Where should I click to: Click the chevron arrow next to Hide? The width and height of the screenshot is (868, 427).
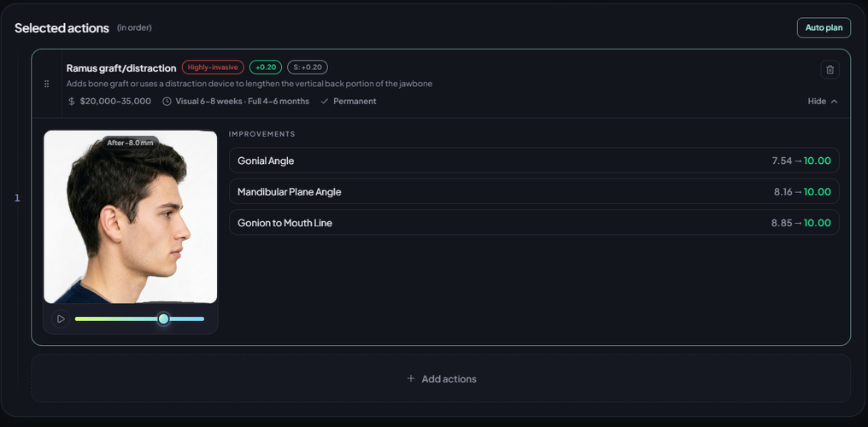tap(834, 102)
